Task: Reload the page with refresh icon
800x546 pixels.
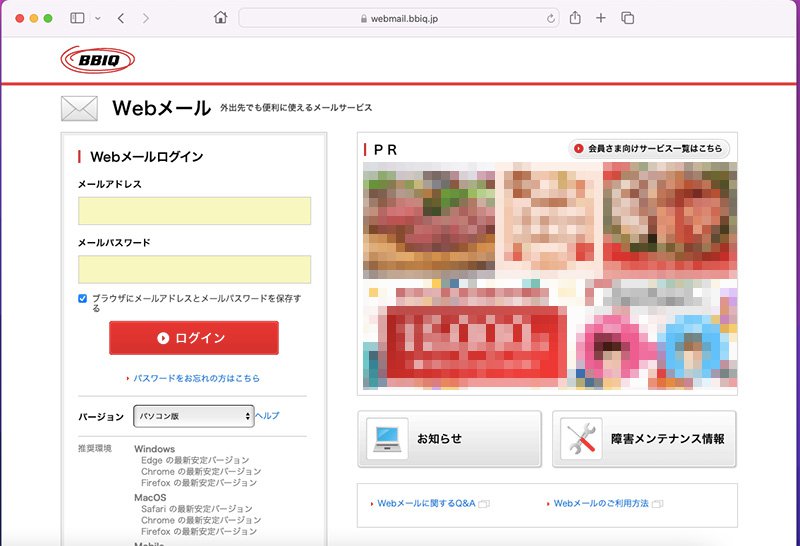Action: pyautogui.click(x=551, y=18)
